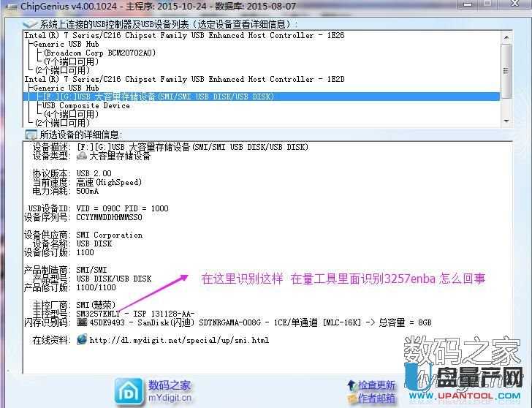Select Intel controller row ending 1E2D
The image size is (532, 408).
point(184,79)
